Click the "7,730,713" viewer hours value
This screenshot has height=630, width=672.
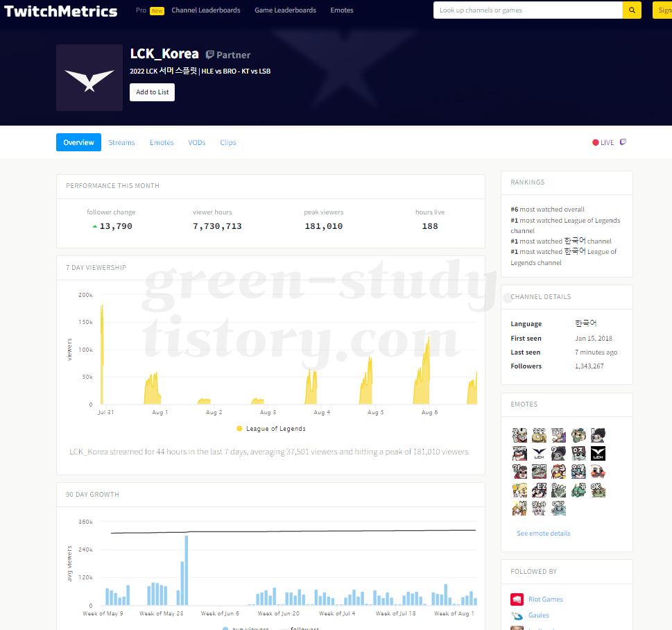tap(217, 226)
